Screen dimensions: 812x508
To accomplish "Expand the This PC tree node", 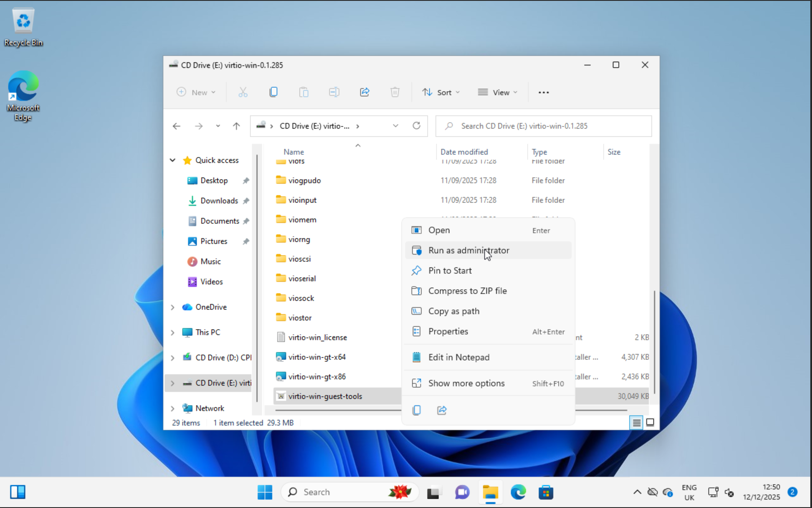I will [173, 332].
